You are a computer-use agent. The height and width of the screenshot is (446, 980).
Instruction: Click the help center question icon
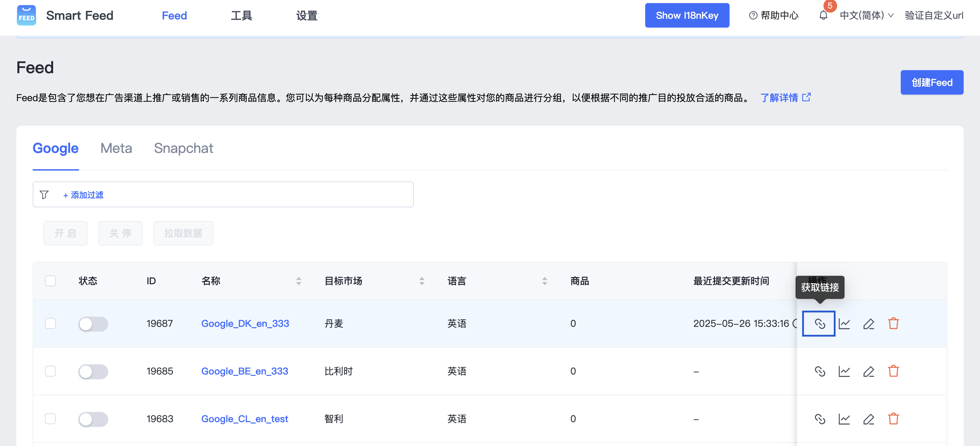[x=753, y=16]
